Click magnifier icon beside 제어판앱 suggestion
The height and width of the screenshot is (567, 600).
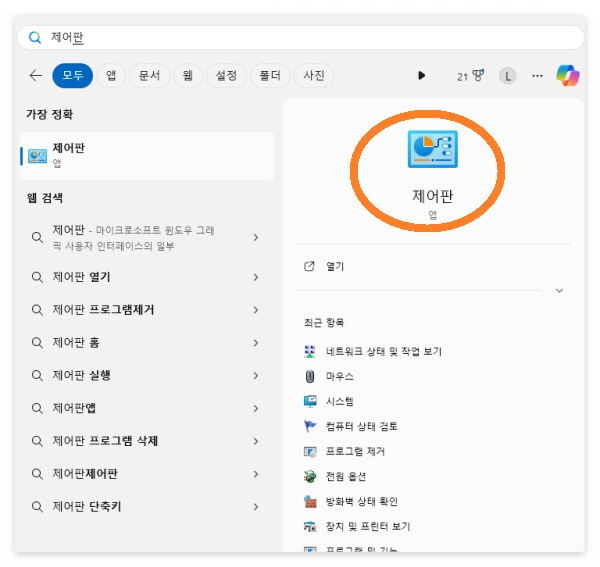(x=37, y=408)
